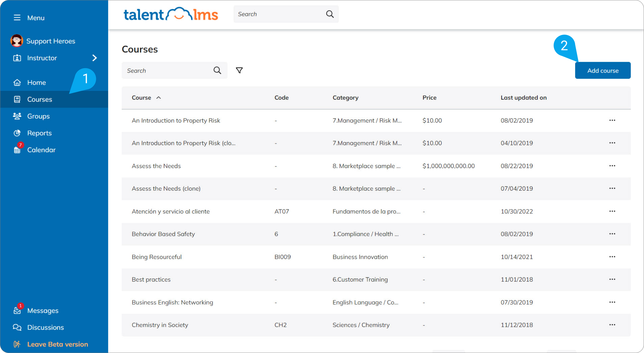Open options menu for Chemistry in Society
This screenshot has height=353, width=644.
pyautogui.click(x=612, y=325)
